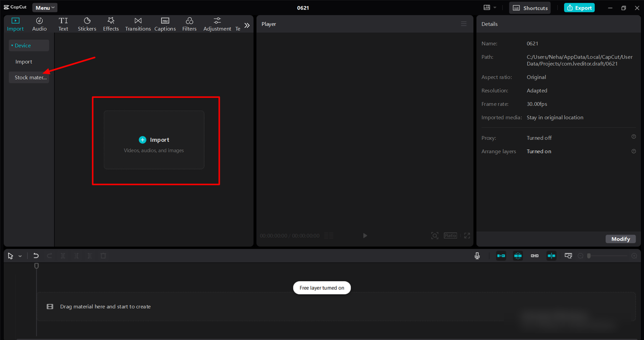The width and height of the screenshot is (644, 340).
Task: Click the timeline Delete icon
Action: point(103,256)
